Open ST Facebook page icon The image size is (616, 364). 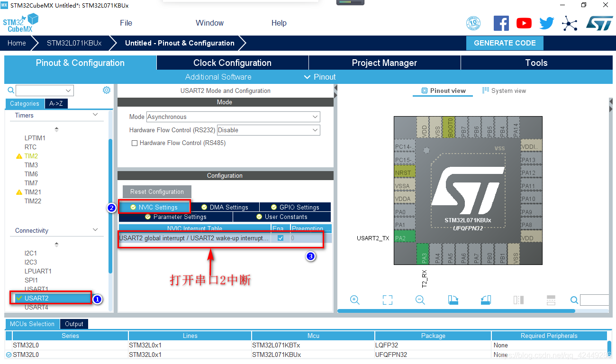click(x=501, y=23)
